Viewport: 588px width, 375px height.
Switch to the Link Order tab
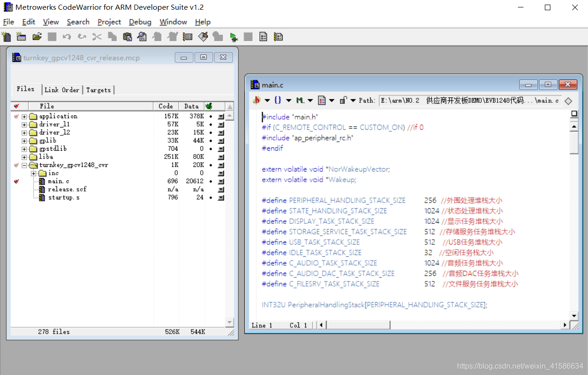(x=62, y=90)
